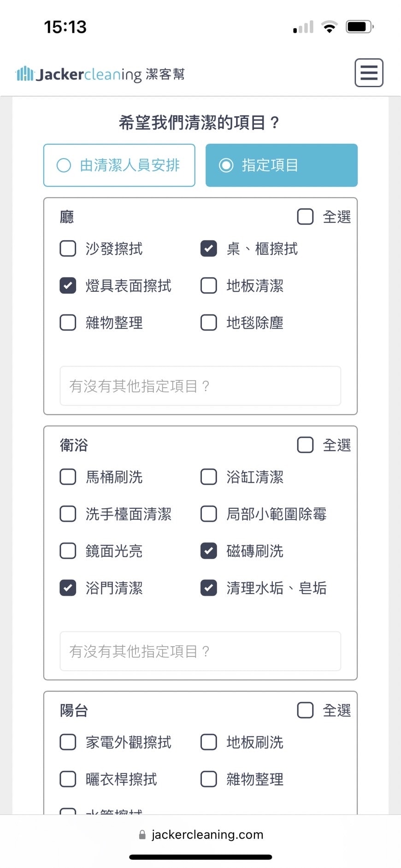Uncheck 清理水垢、皂垢
This screenshot has height=868, width=401.
pyautogui.click(x=209, y=588)
